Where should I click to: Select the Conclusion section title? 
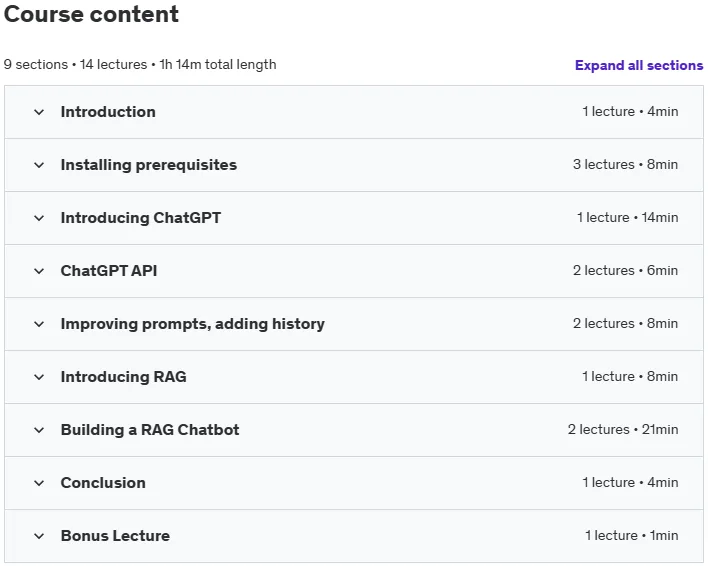(103, 483)
